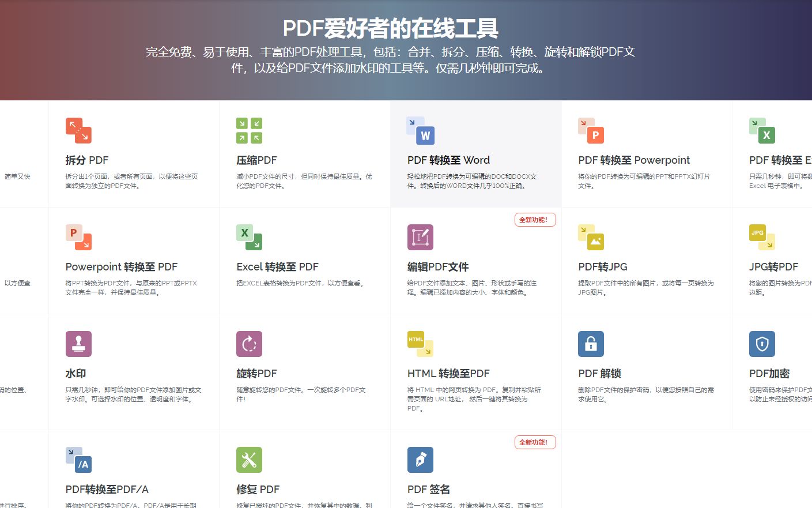Image resolution: width=812 pixels, height=508 pixels.
Task: Open the Powerpoint 转换至 PDF title
Action: [x=122, y=267]
